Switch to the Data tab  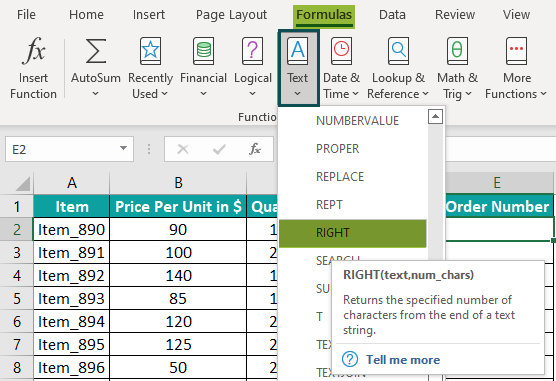tap(392, 15)
